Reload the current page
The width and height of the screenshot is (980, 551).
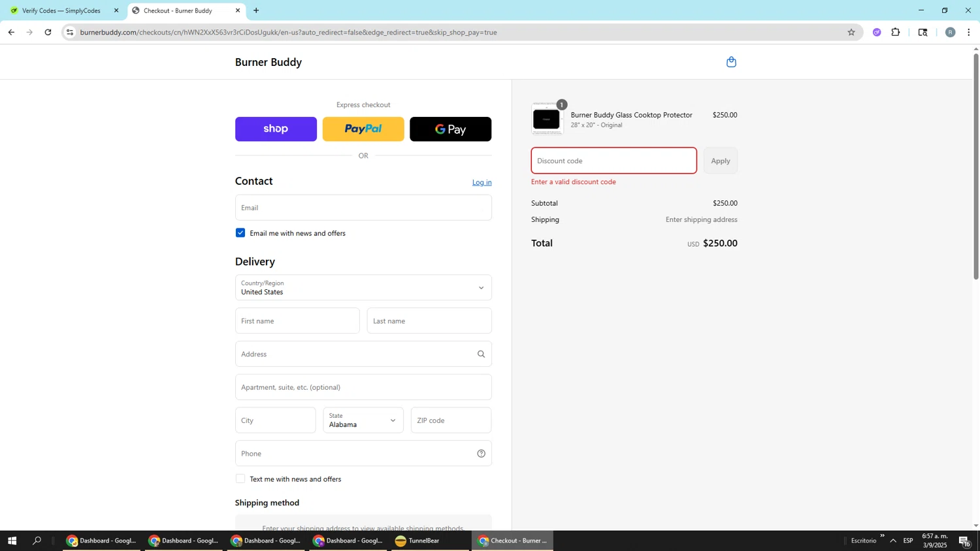pos(48,32)
